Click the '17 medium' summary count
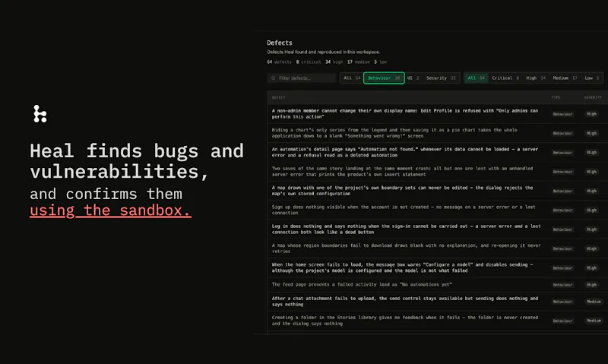608x364 pixels. pos(358,62)
